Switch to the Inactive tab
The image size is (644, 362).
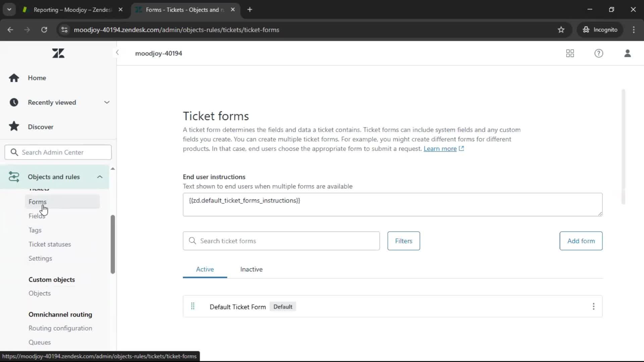(251, 269)
